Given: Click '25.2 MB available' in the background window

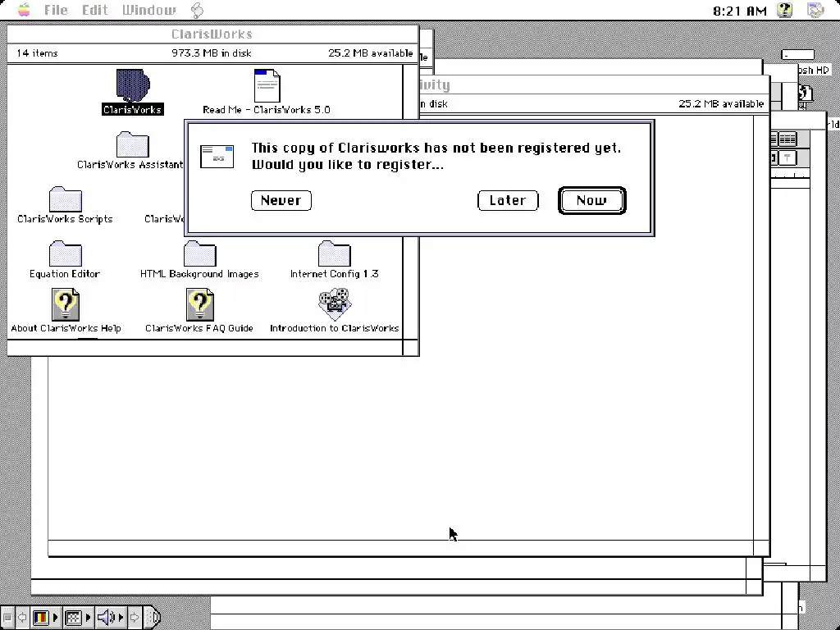Looking at the screenshot, I should (x=721, y=103).
